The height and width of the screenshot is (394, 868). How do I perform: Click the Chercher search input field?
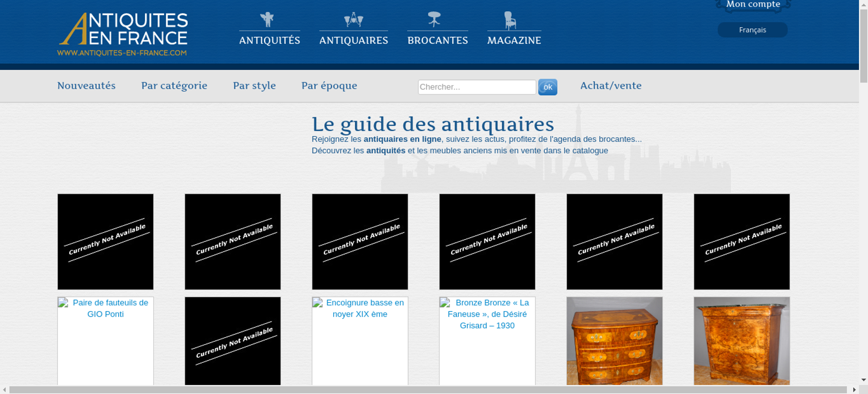(477, 87)
